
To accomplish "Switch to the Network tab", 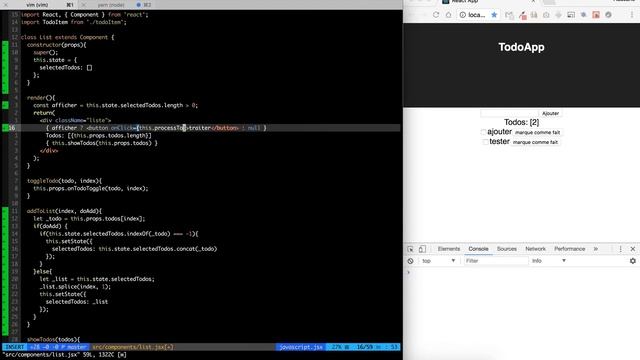I will pos(535,249).
